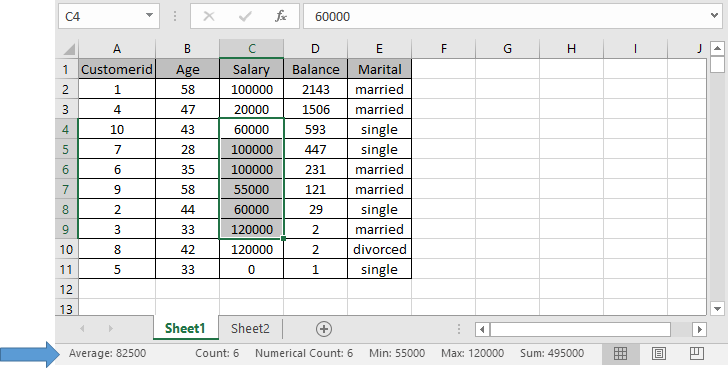Switch to Normal view icon
The height and width of the screenshot is (369, 728).
[620, 353]
